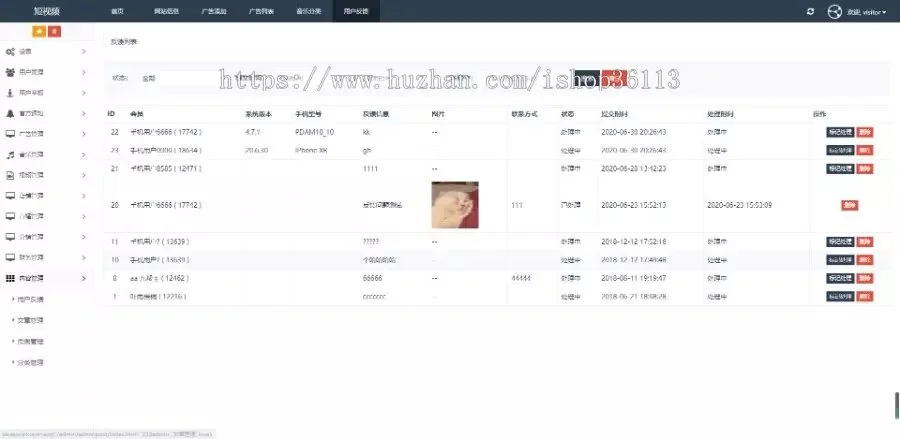
Task: Delete feedback row with ID 21
Action: [865, 169]
